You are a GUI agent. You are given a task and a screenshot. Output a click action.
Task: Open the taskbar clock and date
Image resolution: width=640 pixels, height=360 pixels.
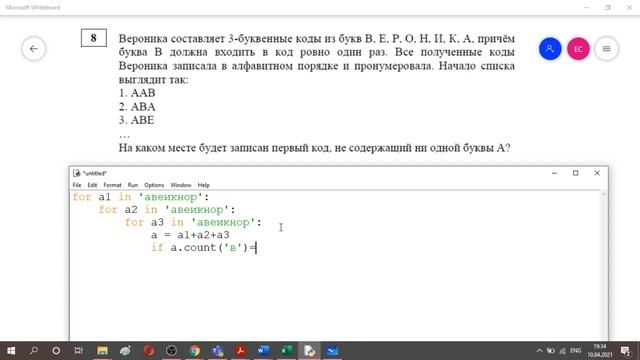(600, 351)
